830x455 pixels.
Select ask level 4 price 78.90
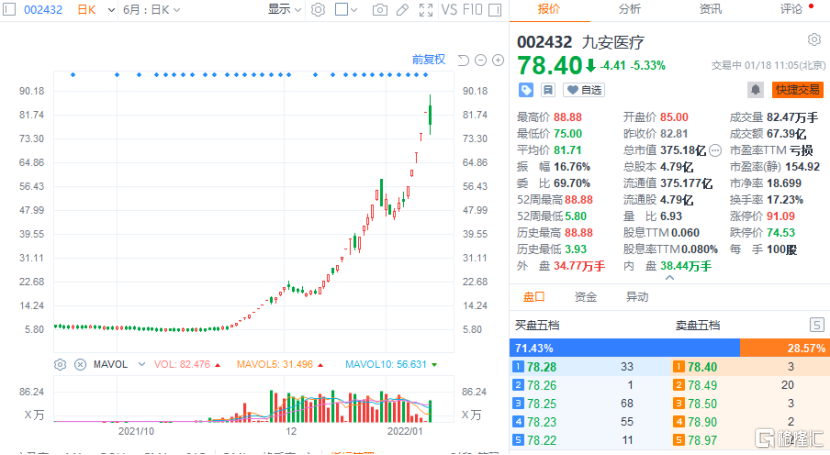702,422
